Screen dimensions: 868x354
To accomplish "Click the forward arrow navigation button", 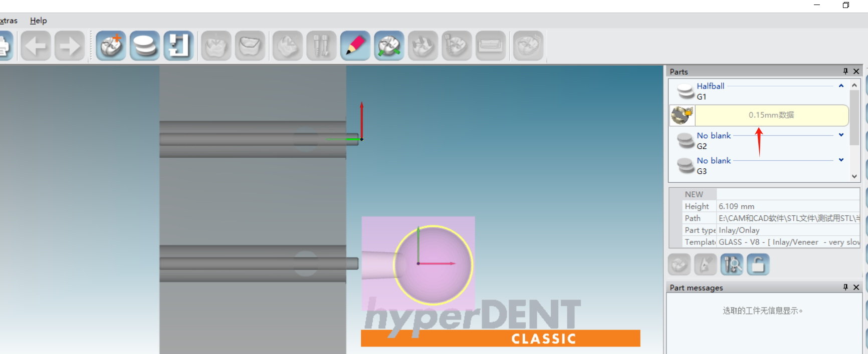I will click(69, 46).
